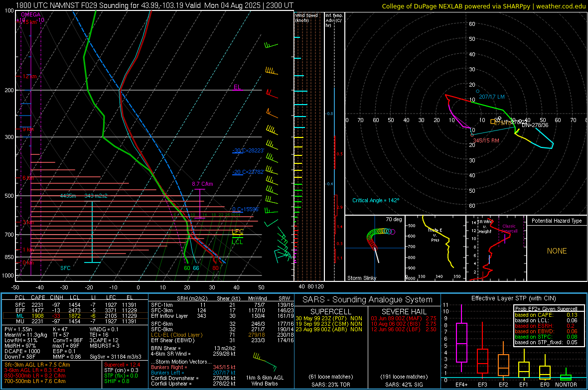Click the 'Eff Inflow Layer' row label
Image resolution: width=588 pixels, height=390 pixels.
click(169, 316)
